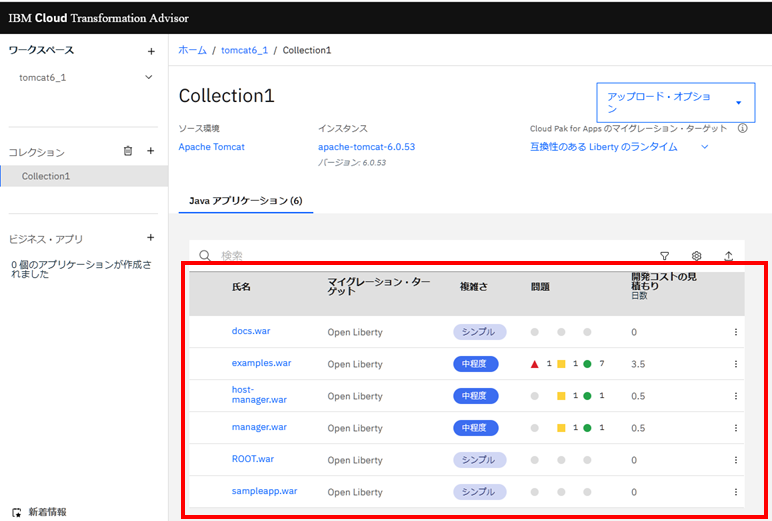Open apache-tomcat-6.0.53 instance link

367,147
